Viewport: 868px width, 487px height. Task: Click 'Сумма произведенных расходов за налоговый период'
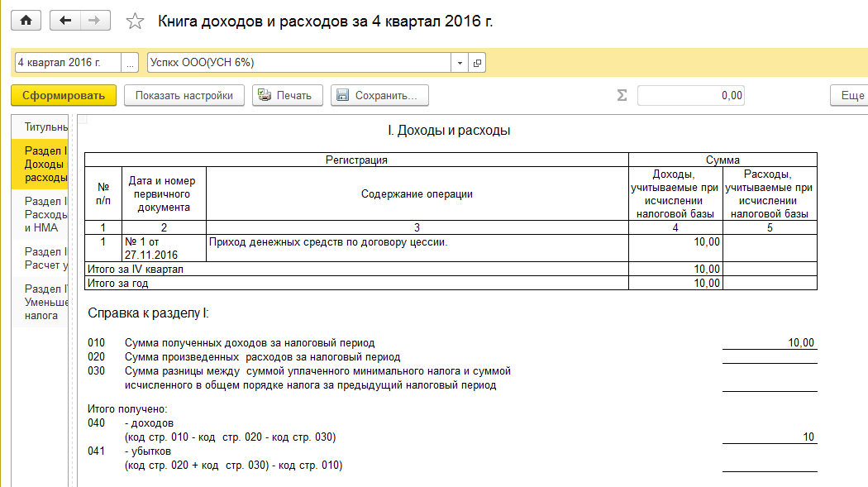pos(262,357)
